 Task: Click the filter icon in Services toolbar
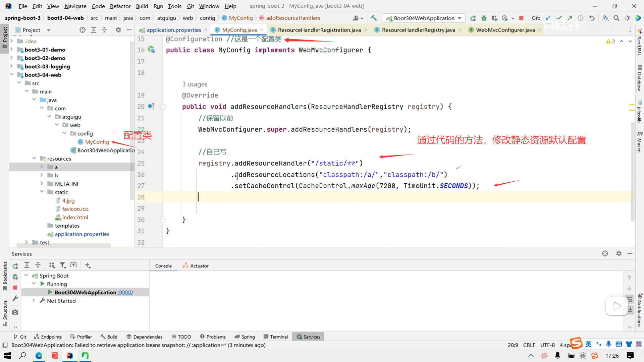click(62, 265)
